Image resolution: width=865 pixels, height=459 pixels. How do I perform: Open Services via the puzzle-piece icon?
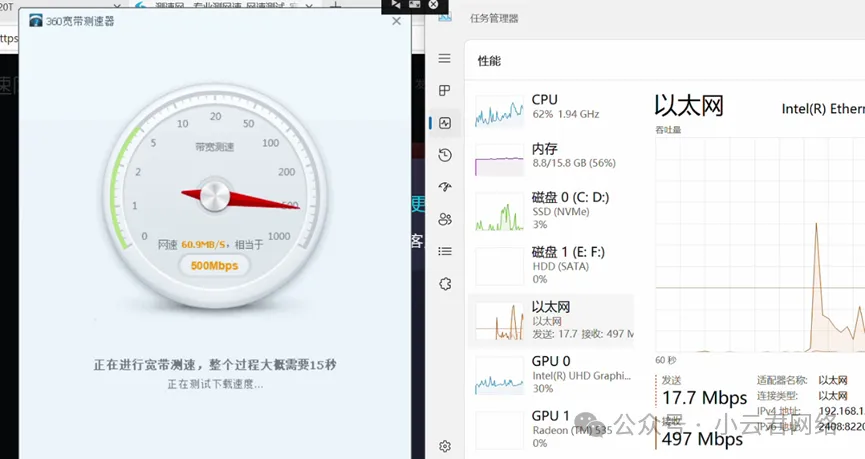[x=445, y=284]
